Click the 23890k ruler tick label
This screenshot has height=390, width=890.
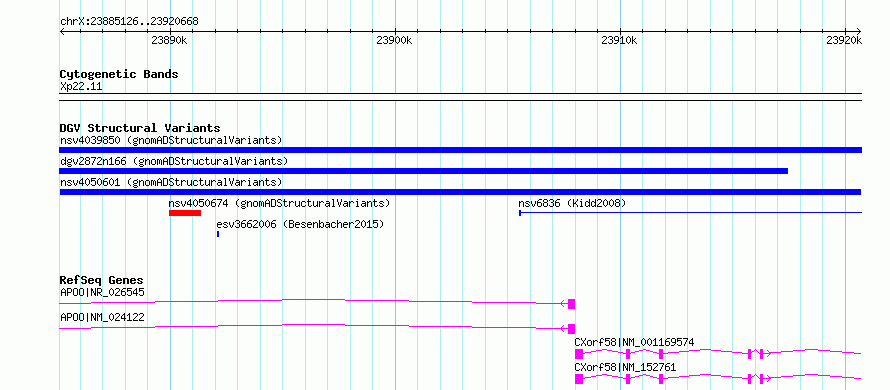[x=170, y=40]
